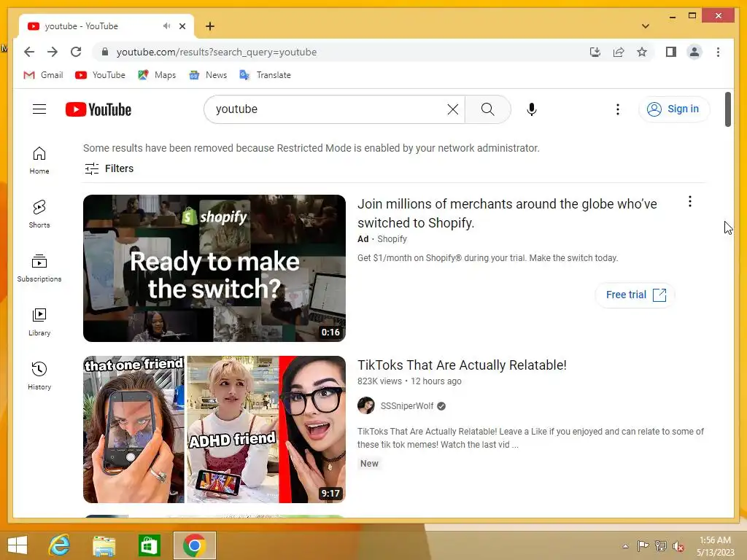Open the Chrome three-dot menu
Viewport: 747px width, 560px height.
click(x=718, y=52)
